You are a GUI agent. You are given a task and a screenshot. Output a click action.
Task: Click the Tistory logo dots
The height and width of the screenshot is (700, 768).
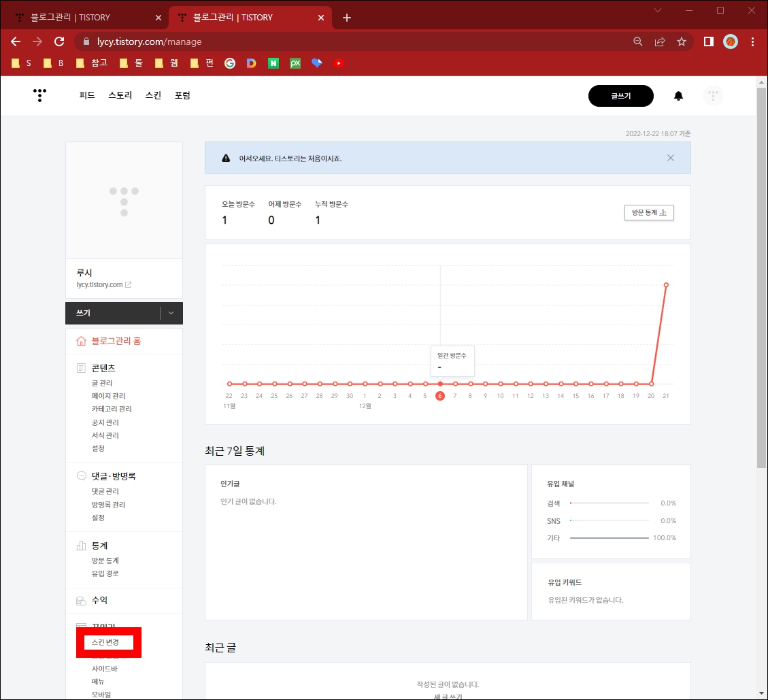tap(39, 95)
